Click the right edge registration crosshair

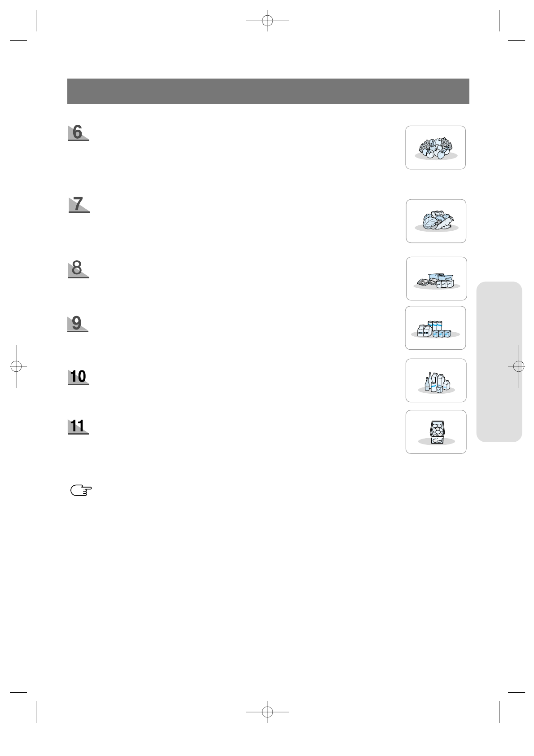[x=519, y=366]
